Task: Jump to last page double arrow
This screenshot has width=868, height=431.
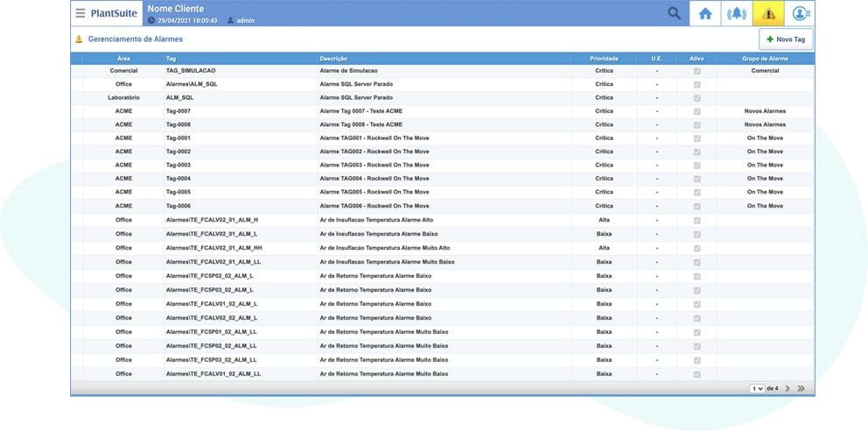Action: tap(801, 388)
